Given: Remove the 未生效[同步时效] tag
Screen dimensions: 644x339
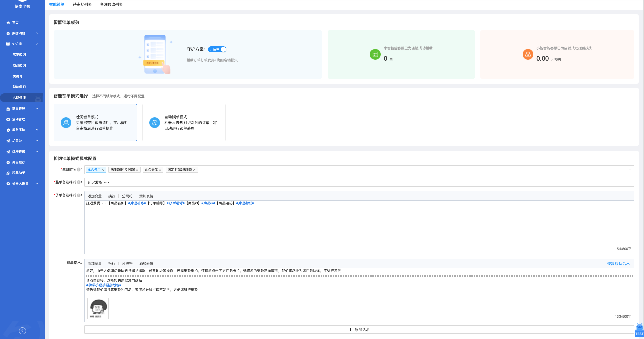Looking at the screenshot, I should click(137, 170).
